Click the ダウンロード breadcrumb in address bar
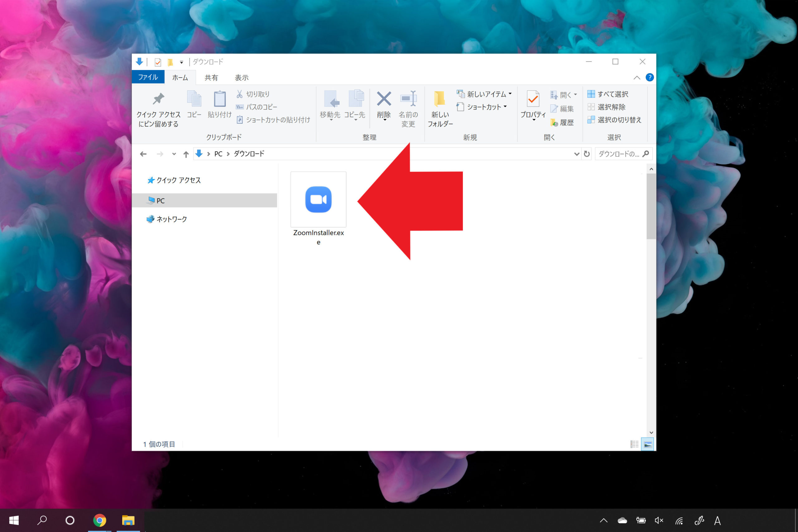 click(x=249, y=154)
